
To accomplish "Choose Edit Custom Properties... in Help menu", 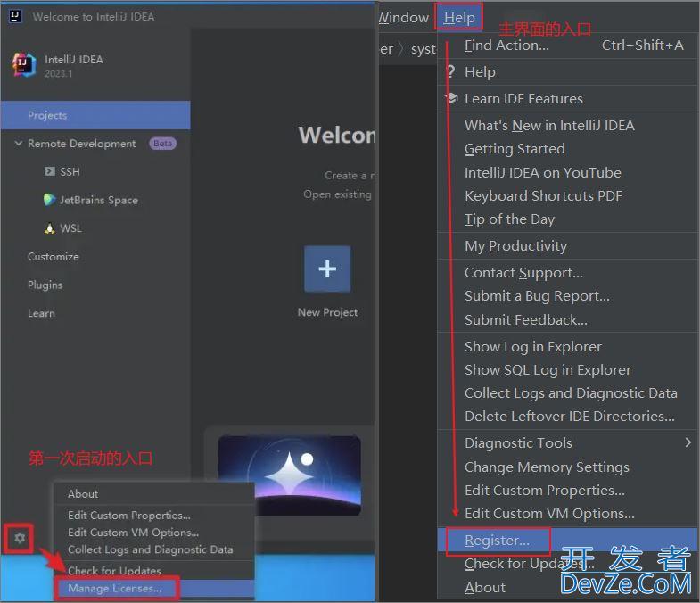I will point(567,490).
